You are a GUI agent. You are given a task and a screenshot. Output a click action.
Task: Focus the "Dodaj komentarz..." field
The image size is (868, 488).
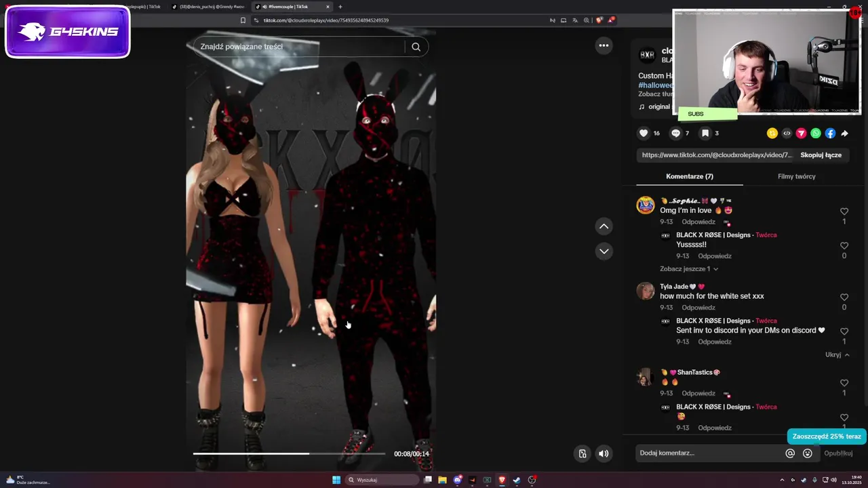(x=710, y=453)
